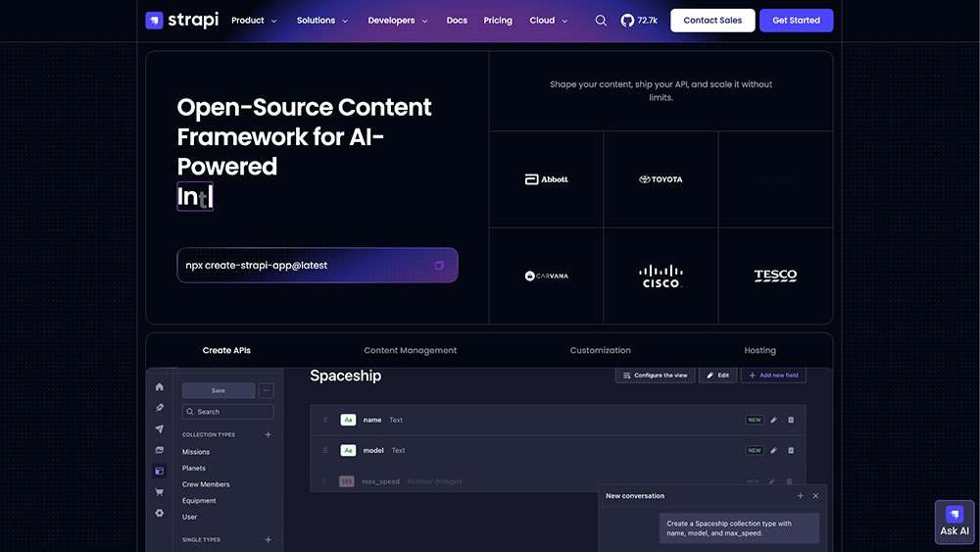The width and height of the screenshot is (980, 552).
Task: Click the paper plane icon in sidebar
Action: click(160, 428)
